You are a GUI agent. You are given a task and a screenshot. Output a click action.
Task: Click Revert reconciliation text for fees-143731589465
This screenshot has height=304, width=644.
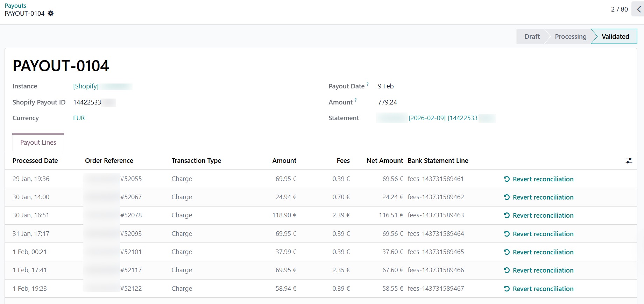(543, 252)
